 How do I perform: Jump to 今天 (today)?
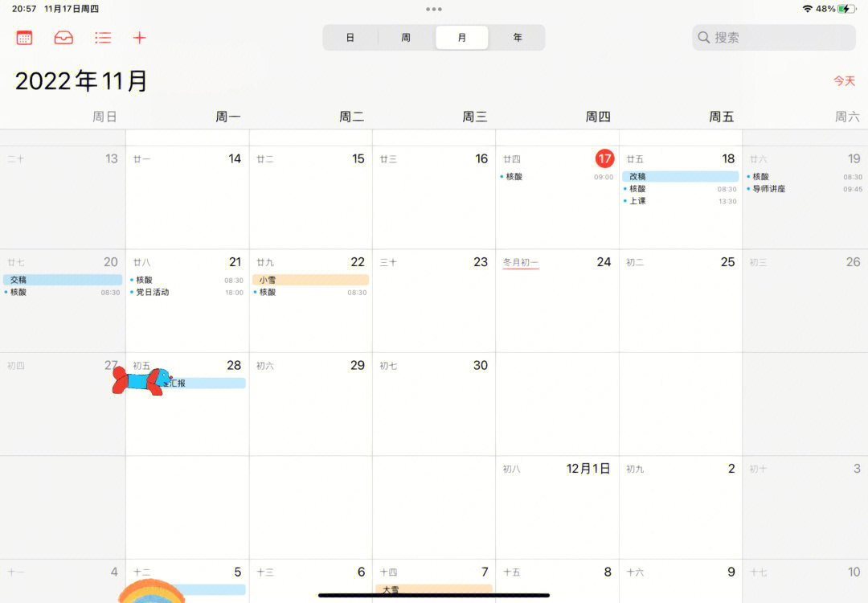coord(843,81)
